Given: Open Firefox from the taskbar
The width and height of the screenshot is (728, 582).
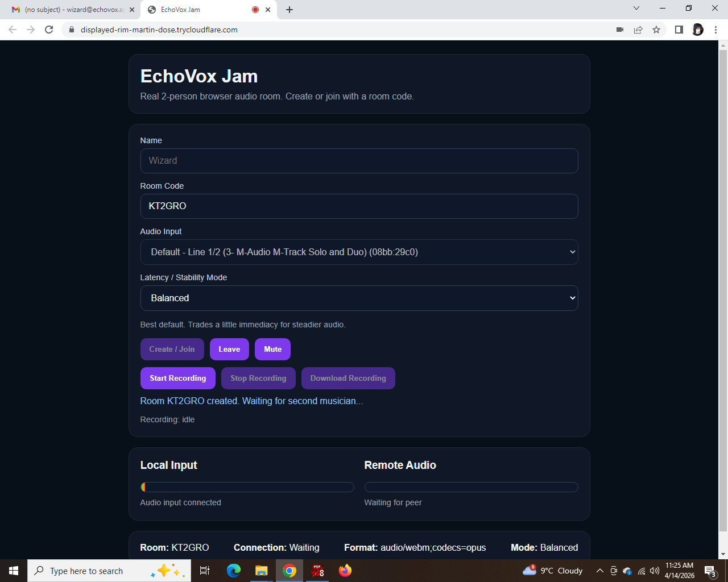Looking at the screenshot, I should tap(345, 571).
